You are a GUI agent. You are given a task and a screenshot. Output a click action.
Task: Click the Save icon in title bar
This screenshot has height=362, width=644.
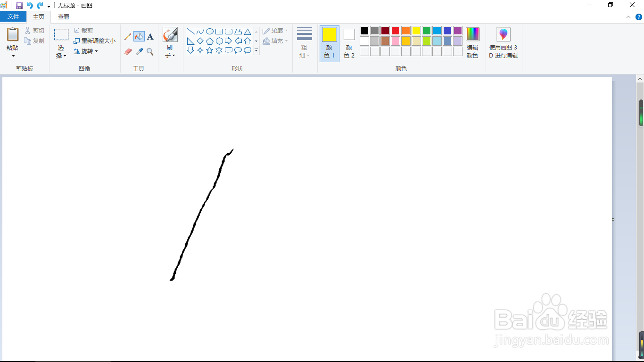(19, 5)
